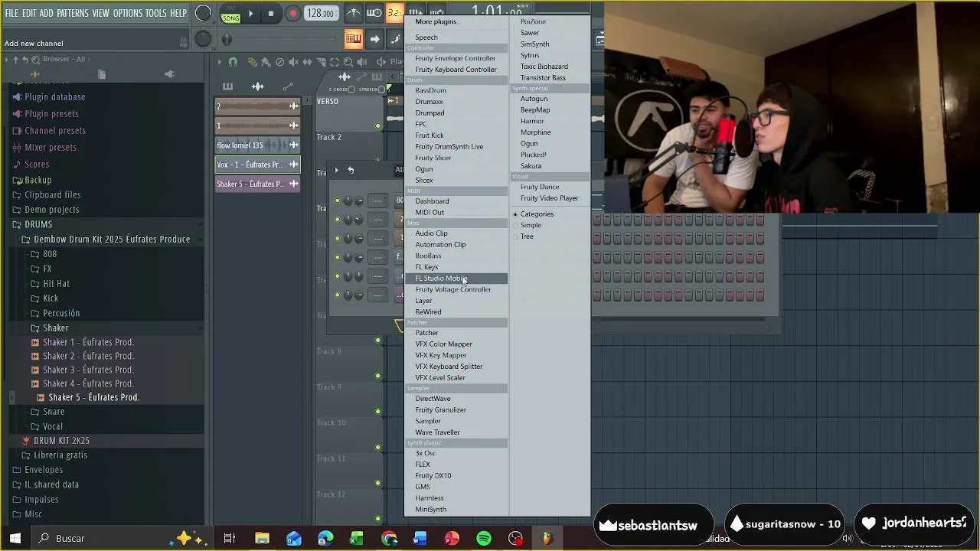Toggle the Z-CROSS checkbox
This screenshot has width=980, height=551.
pyautogui.click(x=351, y=90)
